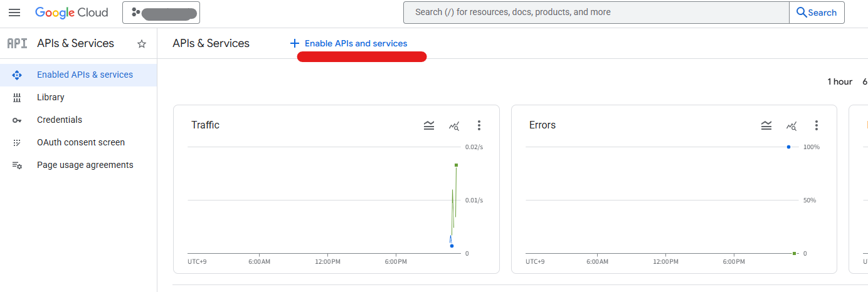Click the Traffic chart title
Image resolution: width=868 pixels, height=292 pixels.
(206, 125)
